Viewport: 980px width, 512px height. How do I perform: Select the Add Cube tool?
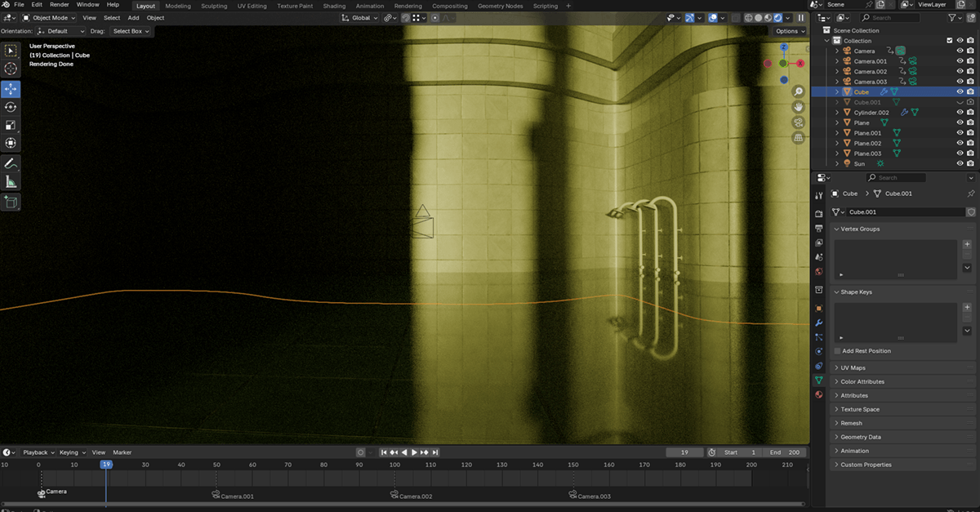click(x=11, y=202)
